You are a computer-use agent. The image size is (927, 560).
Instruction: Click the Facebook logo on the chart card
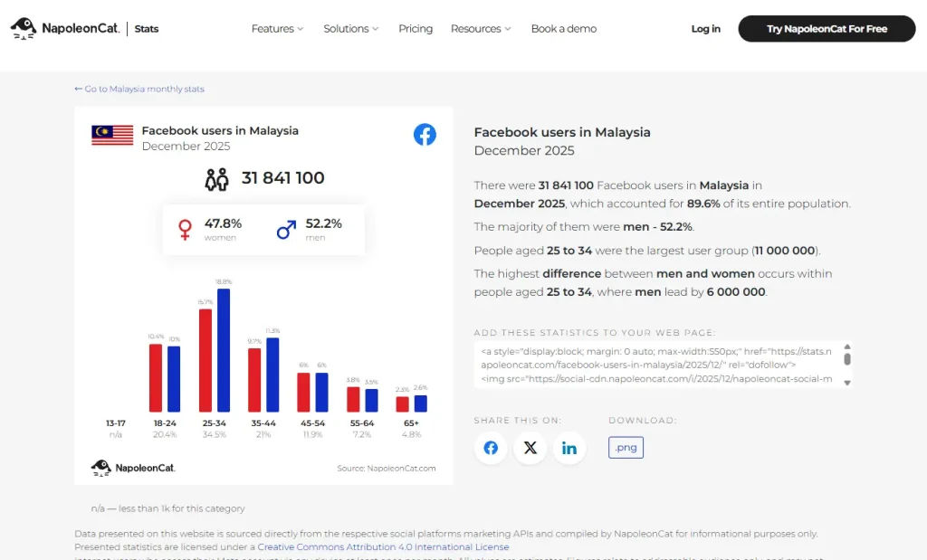click(x=425, y=135)
